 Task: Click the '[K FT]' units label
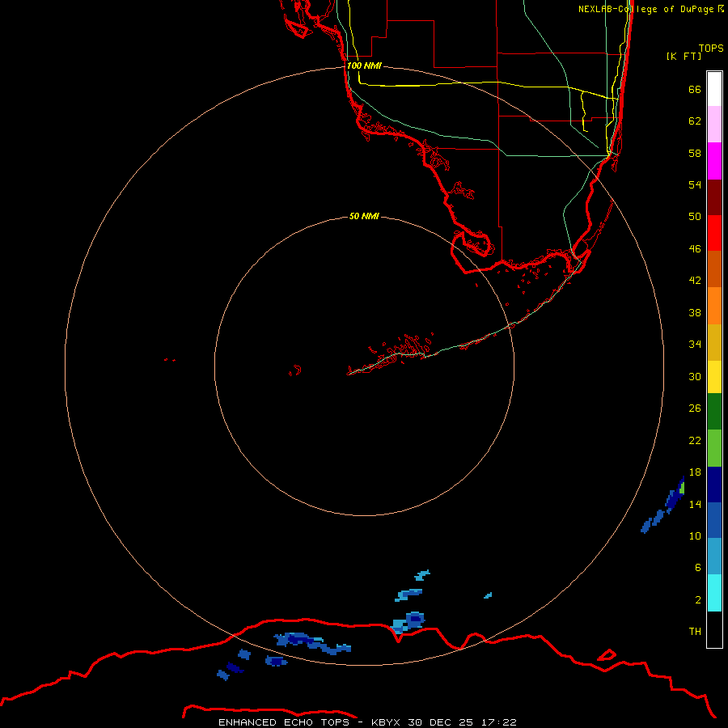tap(684, 56)
